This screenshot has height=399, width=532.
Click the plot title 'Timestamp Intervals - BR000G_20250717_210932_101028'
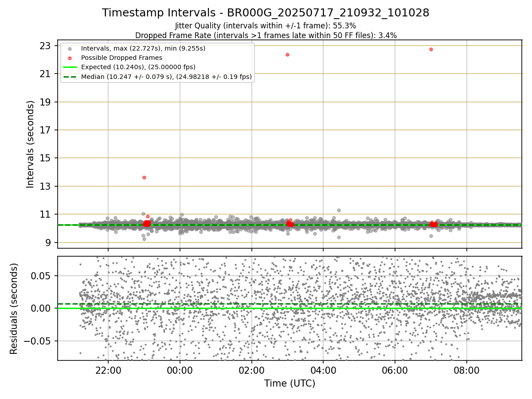266,13
